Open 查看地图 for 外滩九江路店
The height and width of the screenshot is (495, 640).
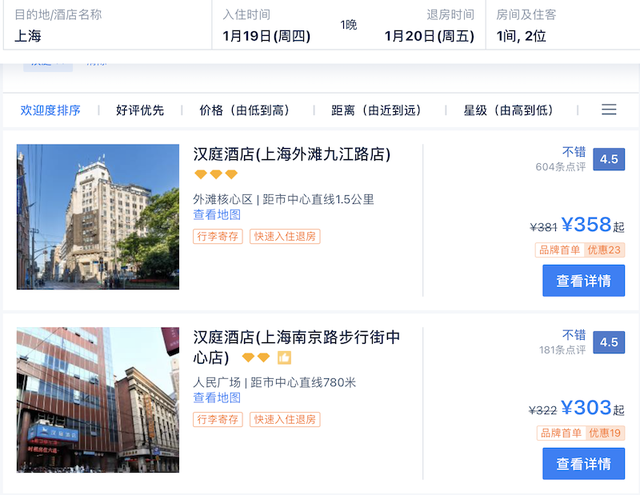217,215
